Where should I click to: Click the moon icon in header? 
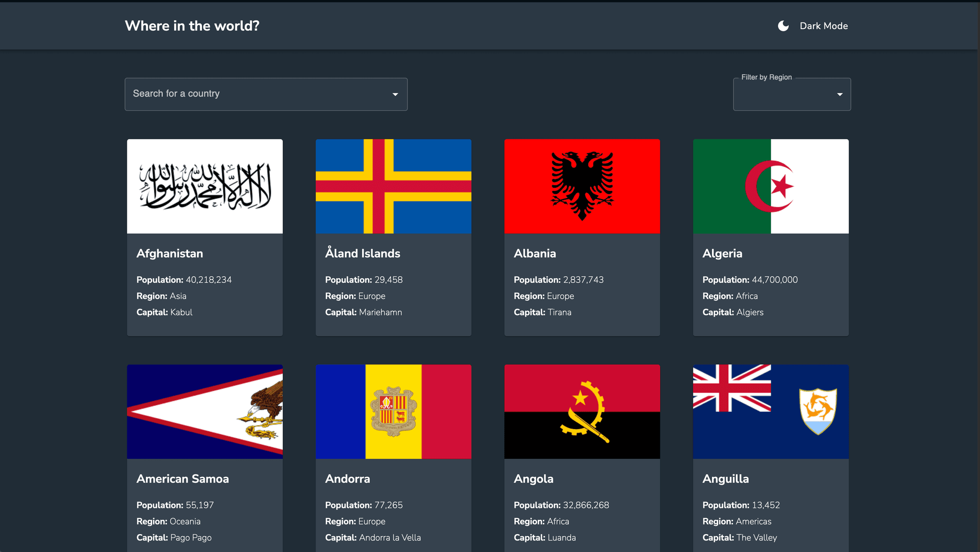pyautogui.click(x=783, y=26)
